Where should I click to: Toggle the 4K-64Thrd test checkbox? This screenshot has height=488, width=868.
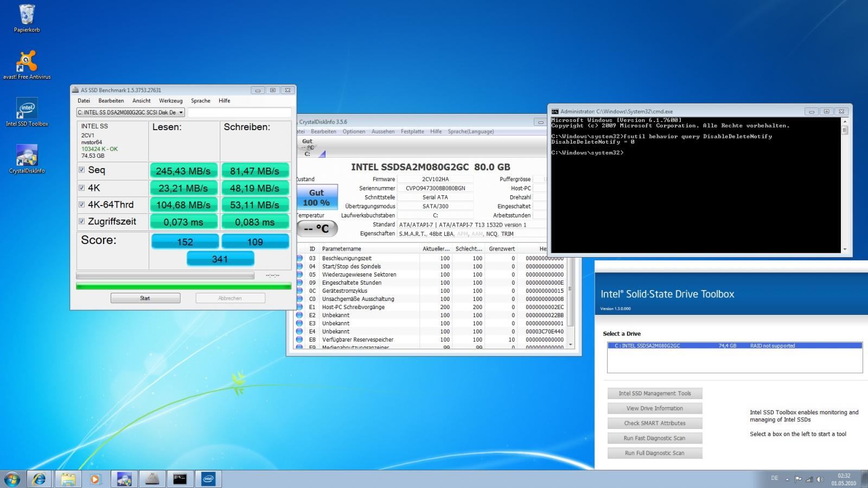(x=82, y=204)
